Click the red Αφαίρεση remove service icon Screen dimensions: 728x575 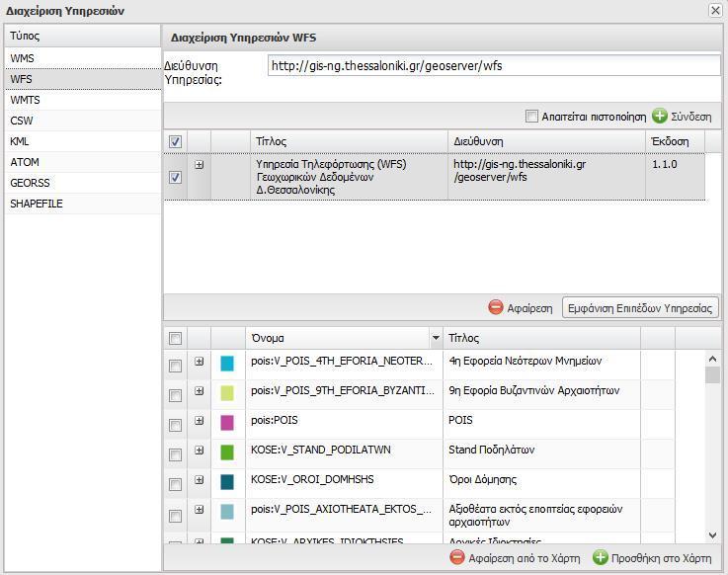496,307
